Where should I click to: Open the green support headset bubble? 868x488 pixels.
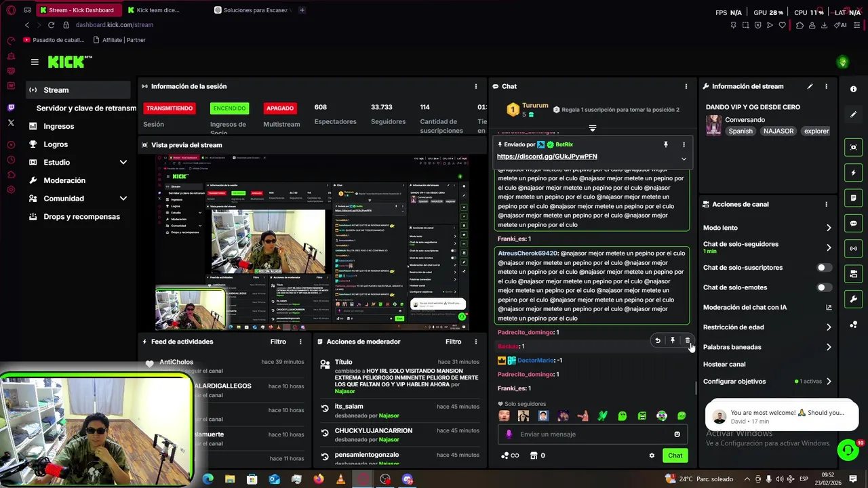pos(847,449)
